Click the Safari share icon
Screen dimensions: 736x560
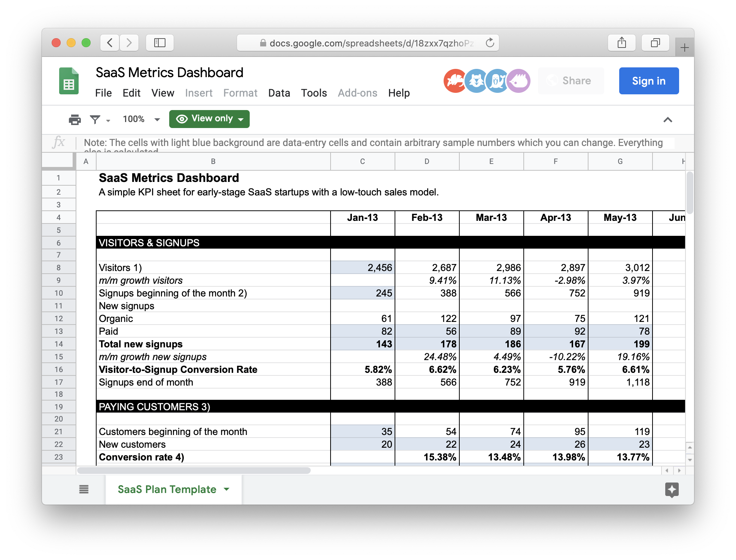click(621, 43)
